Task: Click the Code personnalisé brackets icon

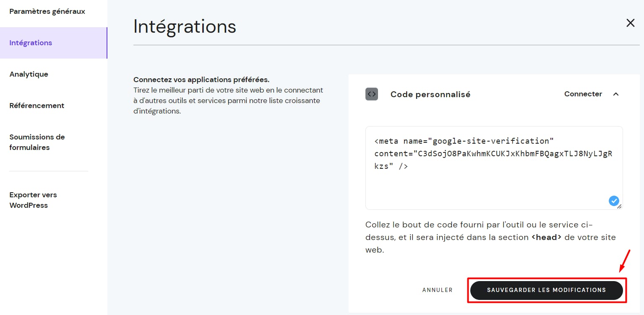Action: [x=371, y=94]
